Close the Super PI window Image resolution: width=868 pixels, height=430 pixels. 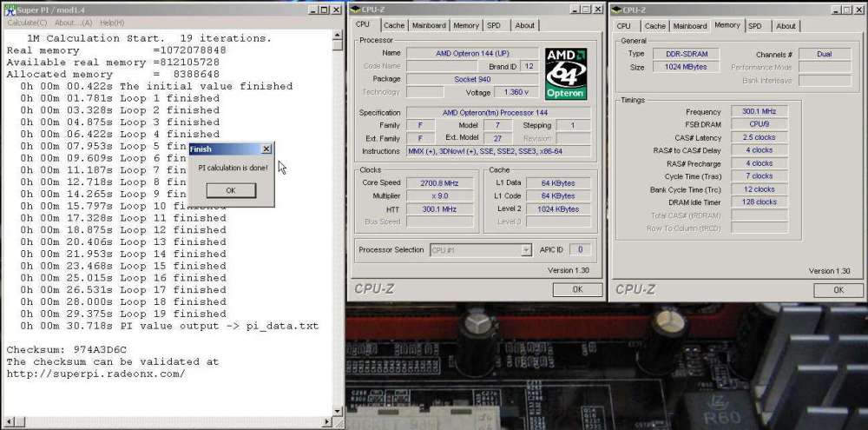337,10
